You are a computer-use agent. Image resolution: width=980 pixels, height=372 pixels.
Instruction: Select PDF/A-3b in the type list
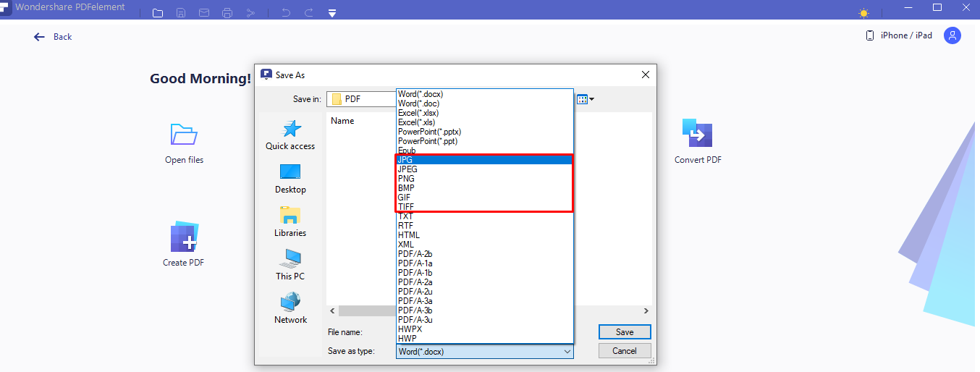click(485, 310)
